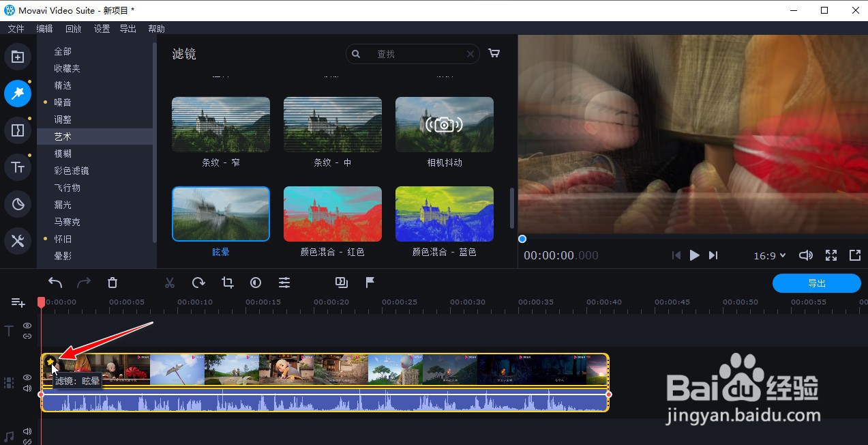
Task: Choose the 条纹 - 中 filter thumbnail
Action: tap(333, 124)
